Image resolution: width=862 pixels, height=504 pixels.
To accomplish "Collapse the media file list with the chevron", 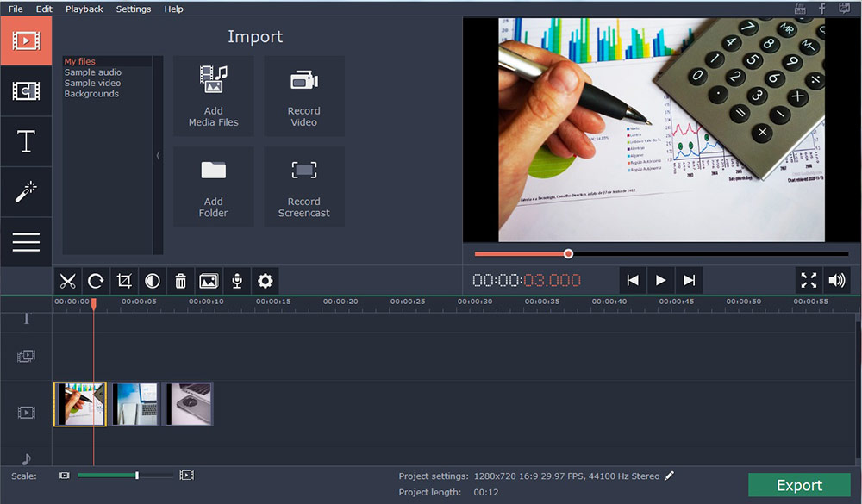I will coord(159,156).
